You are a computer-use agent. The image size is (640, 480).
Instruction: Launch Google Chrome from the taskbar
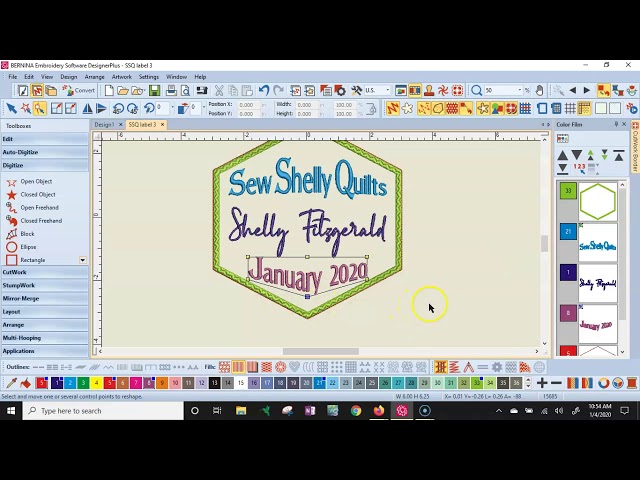point(356,411)
